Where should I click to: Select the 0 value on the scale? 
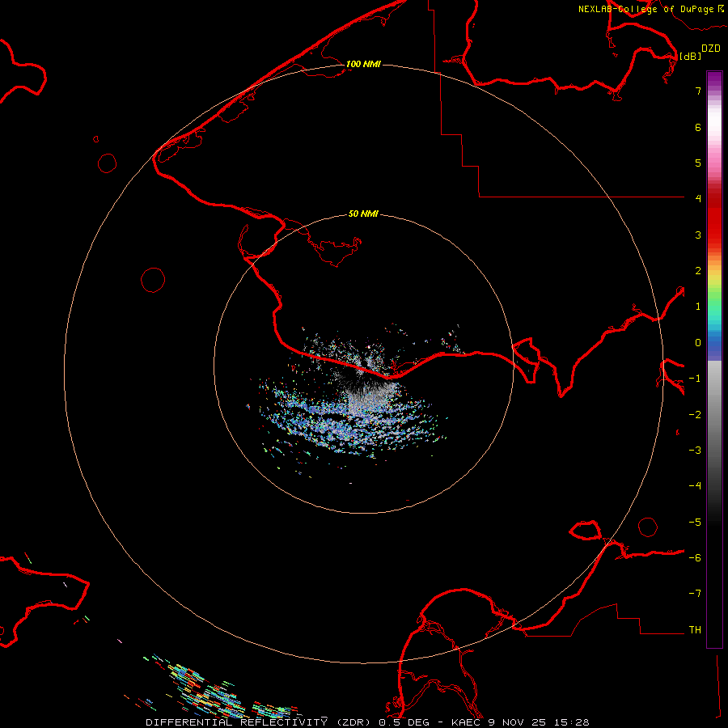pyautogui.click(x=698, y=343)
